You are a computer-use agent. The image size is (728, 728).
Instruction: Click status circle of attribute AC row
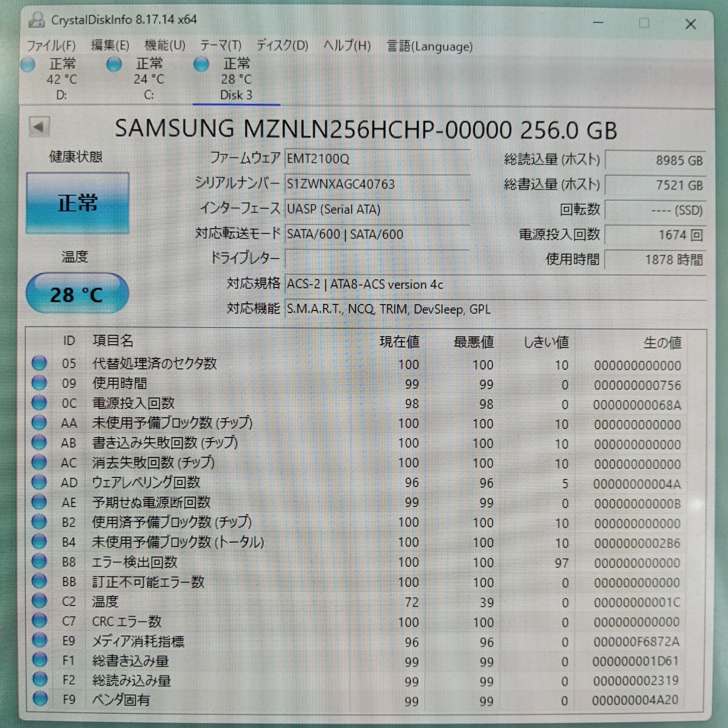click(39, 462)
